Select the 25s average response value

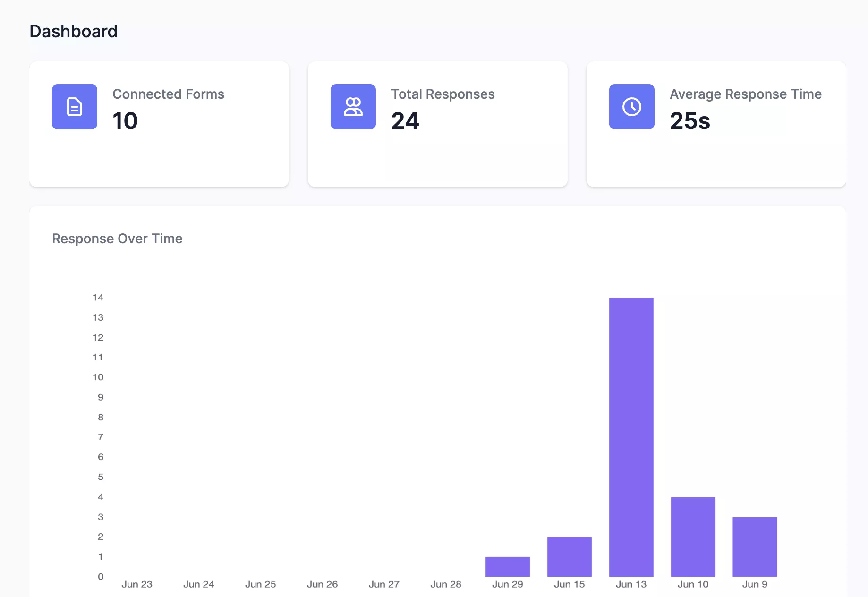690,120
